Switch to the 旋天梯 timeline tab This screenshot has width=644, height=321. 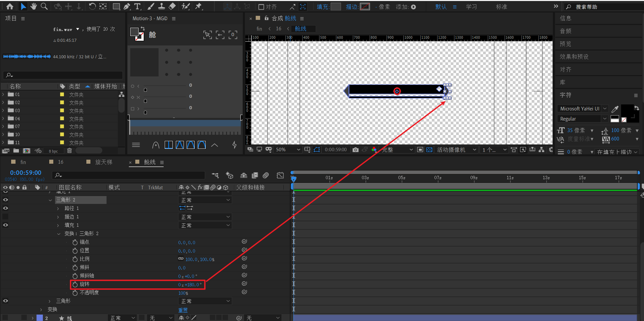tap(104, 162)
